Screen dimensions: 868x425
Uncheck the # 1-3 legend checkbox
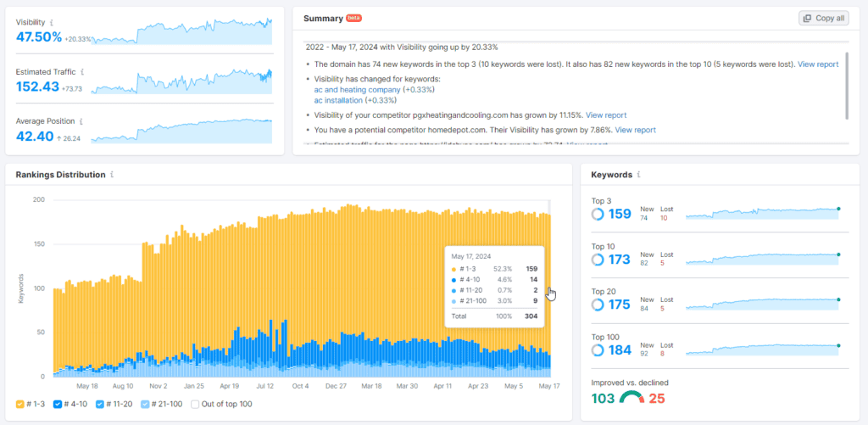coord(20,404)
